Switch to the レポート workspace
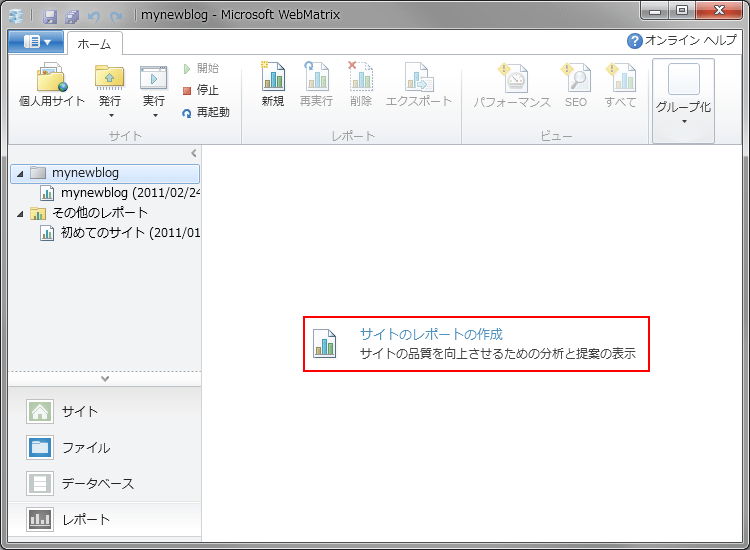 coord(104,519)
